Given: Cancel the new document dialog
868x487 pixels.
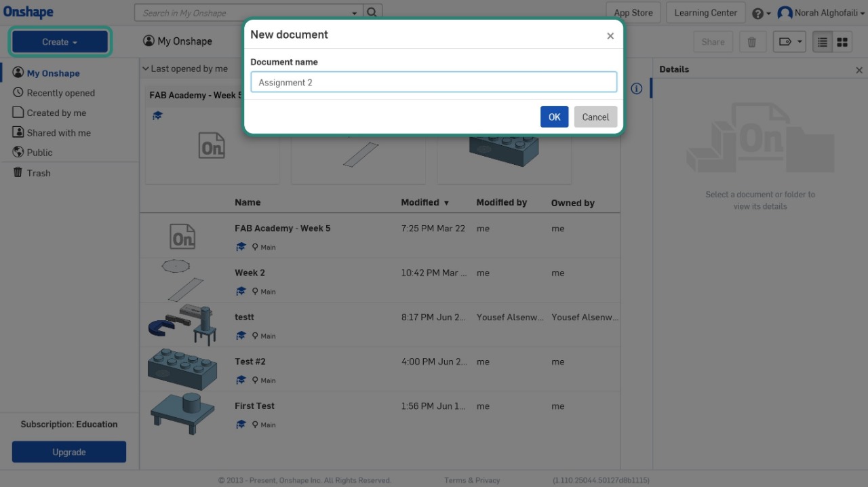Looking at the screenshot, I should point(595,117).
